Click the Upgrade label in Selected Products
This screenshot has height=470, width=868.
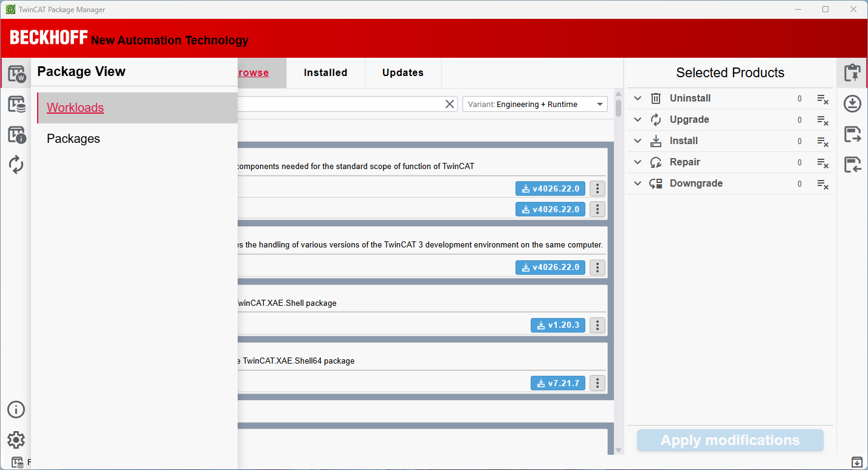689,120
